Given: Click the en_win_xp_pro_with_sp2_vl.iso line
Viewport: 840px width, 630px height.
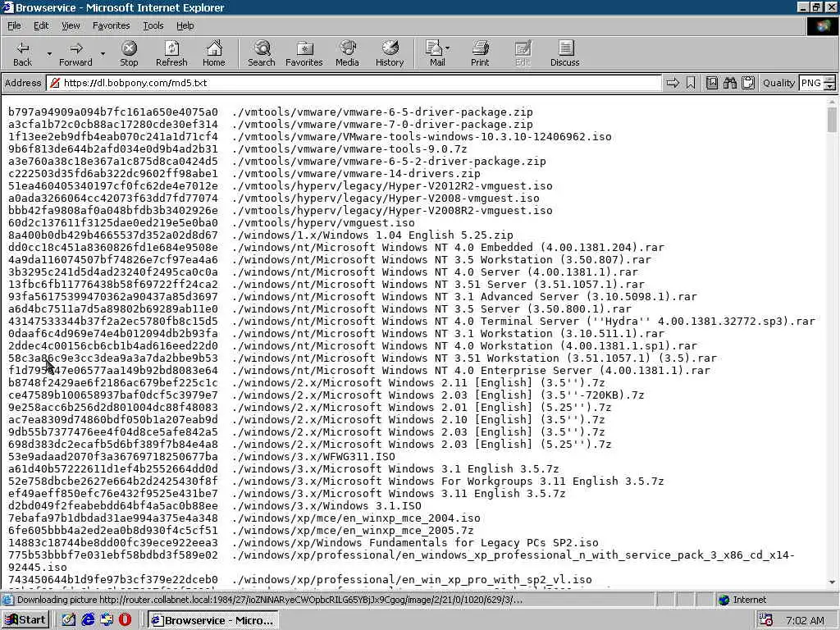Looking at the screenshot, I should [300, 580].
